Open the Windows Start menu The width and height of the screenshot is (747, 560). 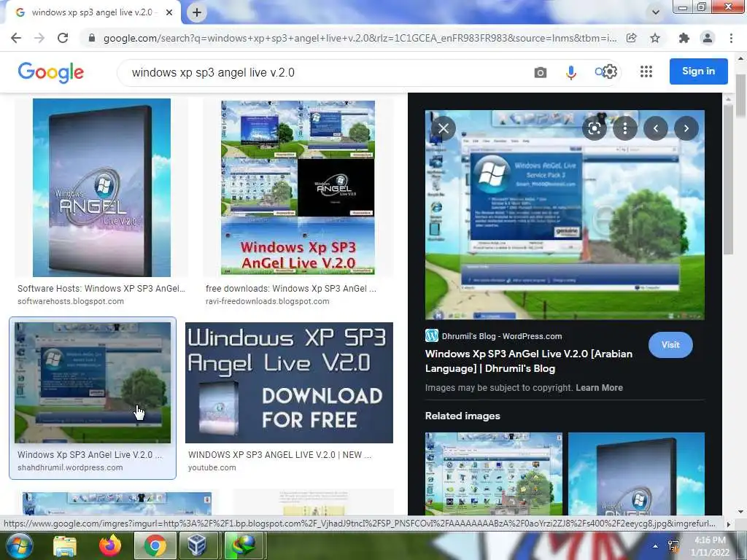click(x=20, y=545)
